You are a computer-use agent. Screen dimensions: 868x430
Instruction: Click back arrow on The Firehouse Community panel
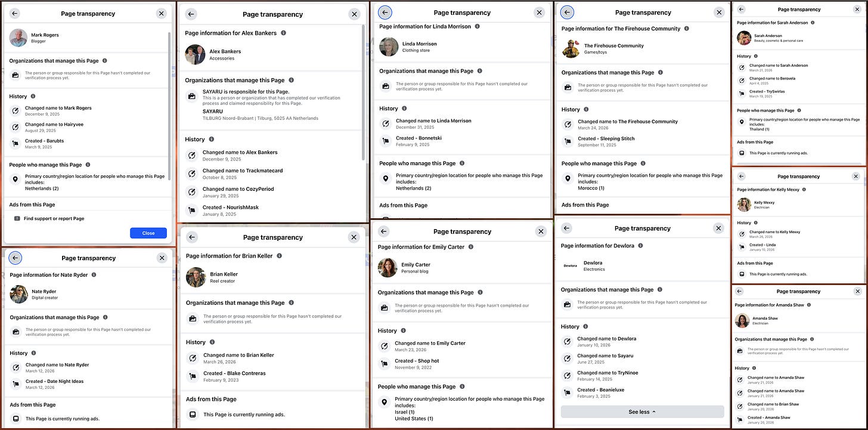pyautogui.click(x=566, y=12)
